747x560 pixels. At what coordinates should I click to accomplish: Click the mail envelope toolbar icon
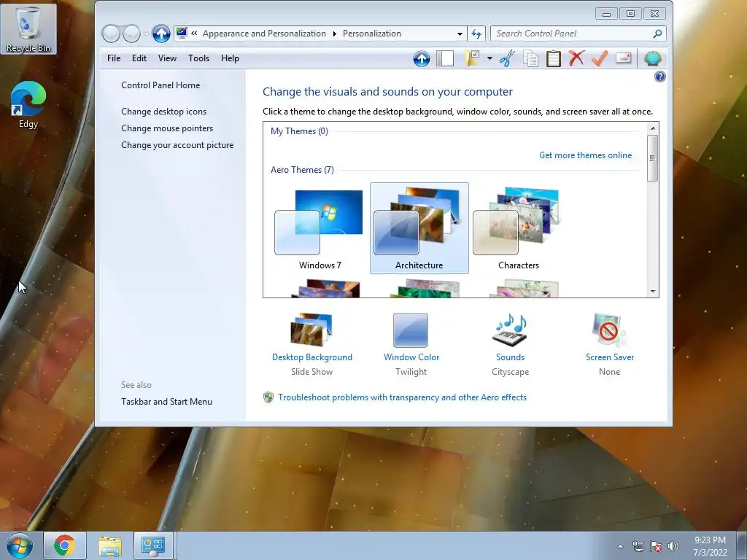coord(623,58)
